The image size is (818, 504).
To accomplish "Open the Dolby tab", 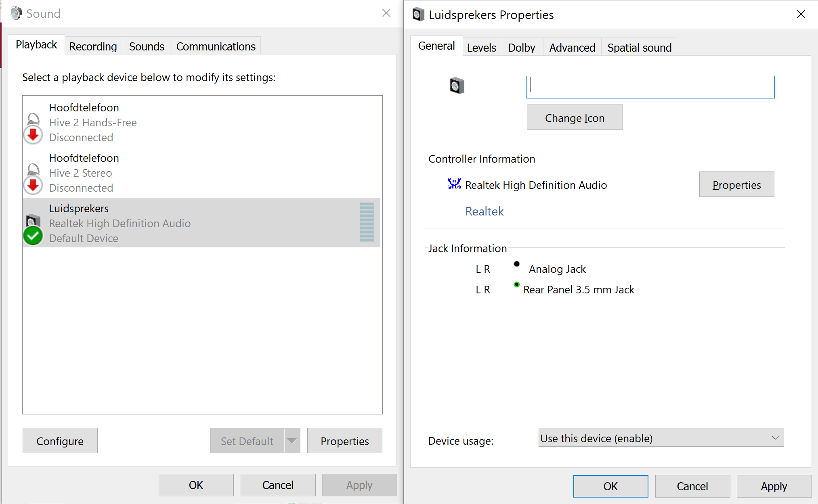I will point(521,48).
